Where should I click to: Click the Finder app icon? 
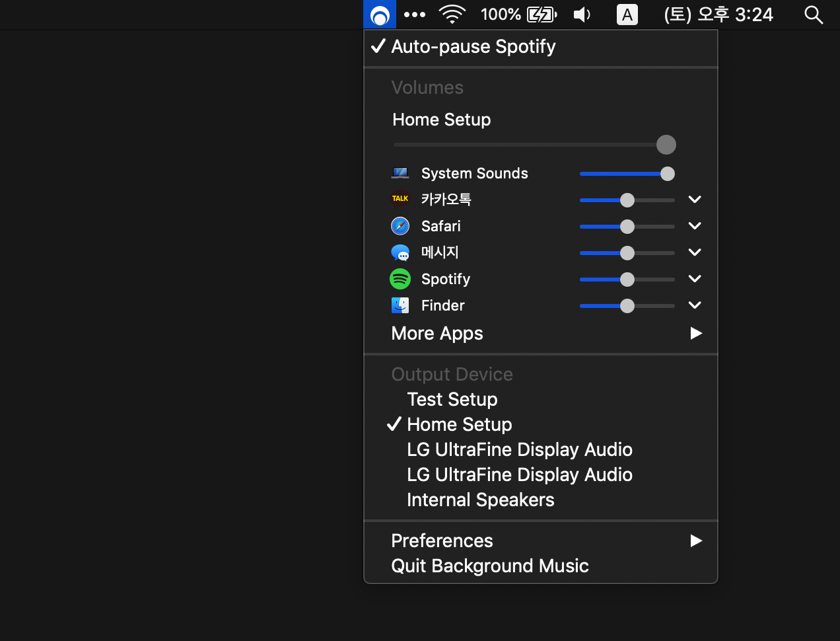pos(400,305)
